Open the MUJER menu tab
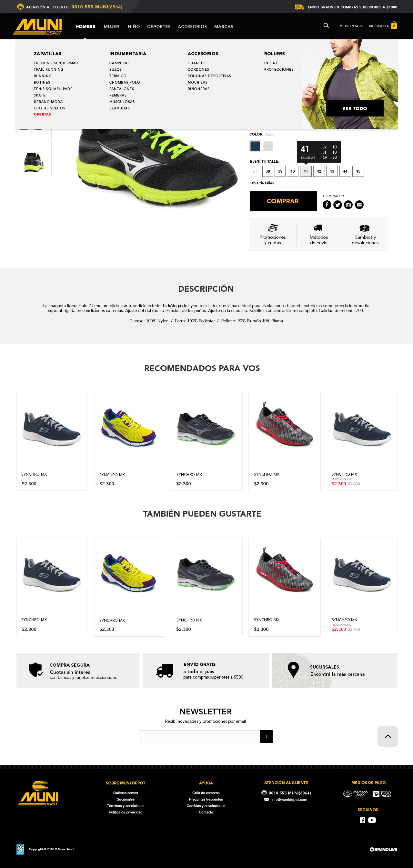Viewport: 413px width, 868px height. coord(112,26)
